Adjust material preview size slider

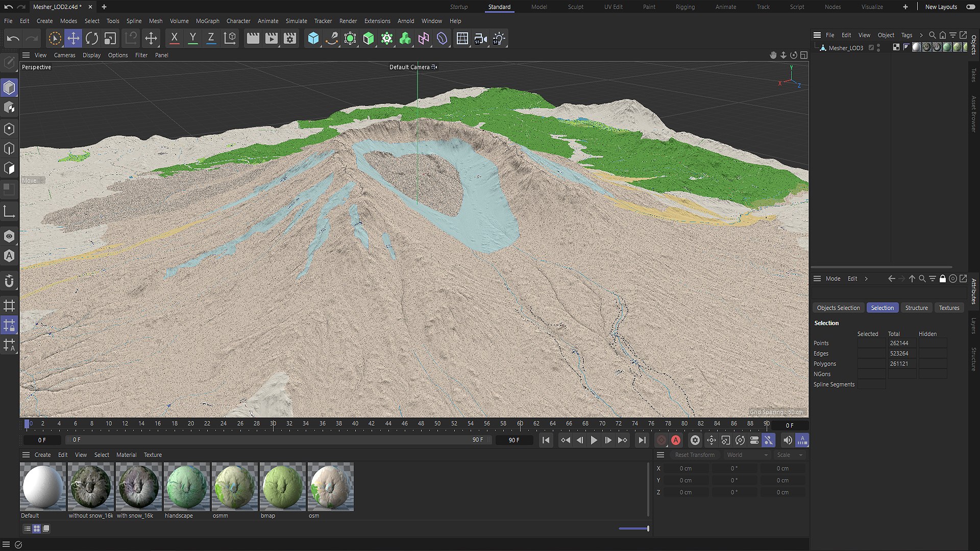point(634,529)
